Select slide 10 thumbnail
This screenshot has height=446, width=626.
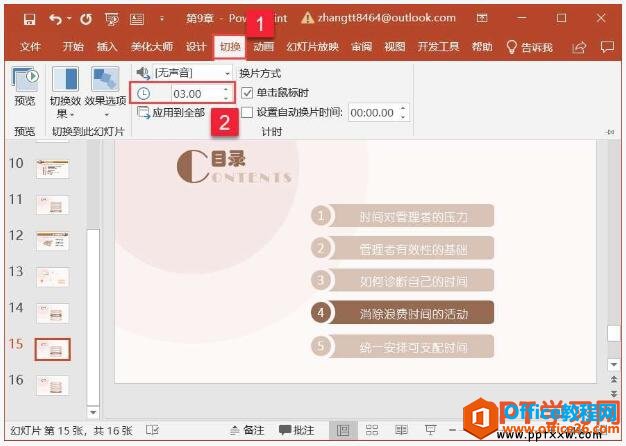[x=52, y=169]
